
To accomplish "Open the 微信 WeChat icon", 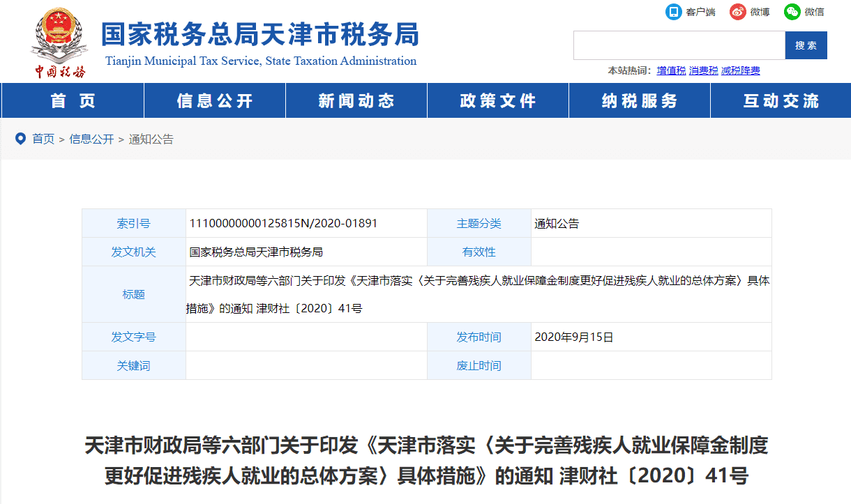I will tap(792, 12).
